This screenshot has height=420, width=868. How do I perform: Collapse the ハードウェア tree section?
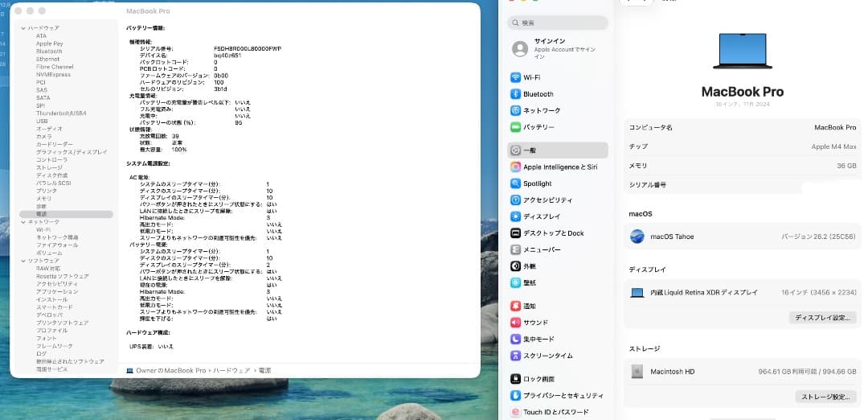(23, 28)
